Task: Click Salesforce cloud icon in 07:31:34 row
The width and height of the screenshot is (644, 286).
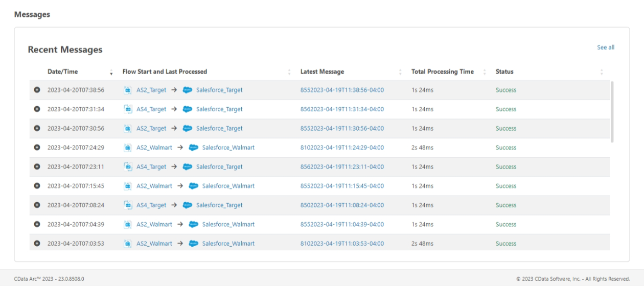Action: (x=188, y=109)
